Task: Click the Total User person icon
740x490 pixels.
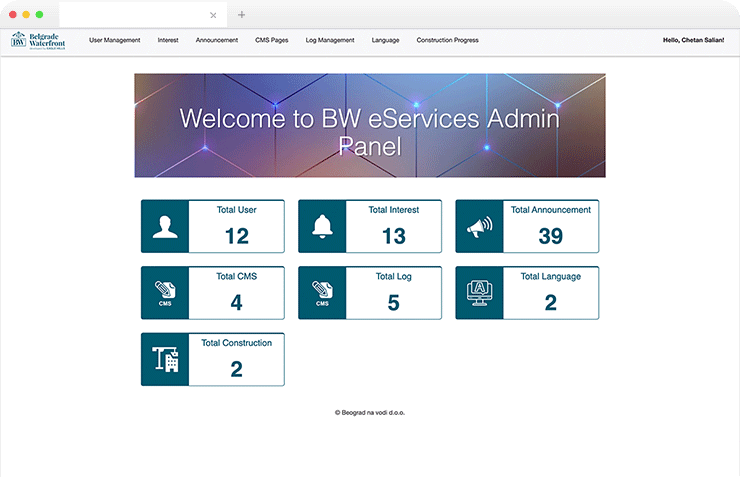Action: pyautogui.click(x=165, y=227)
